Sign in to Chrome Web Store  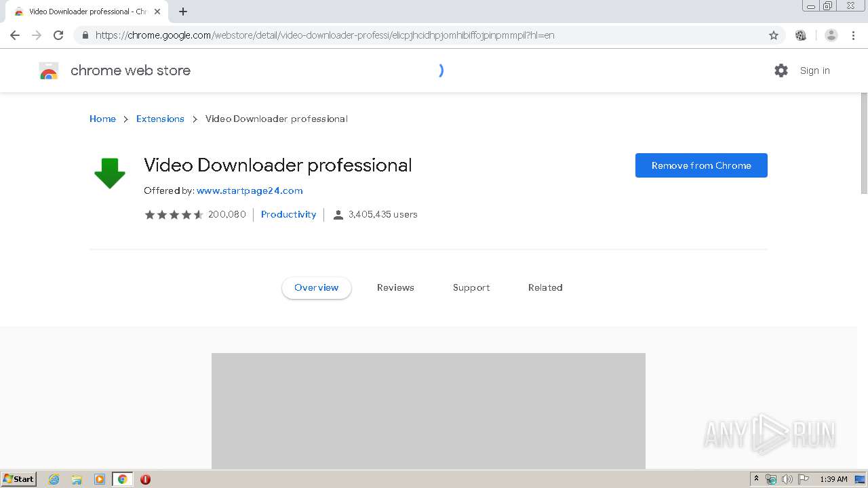(x=814, y=70)
